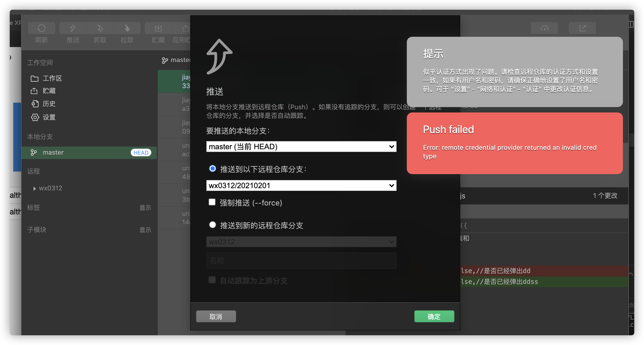
Task: Enable force push (--force) checkbox
Action: coord(212,202)
